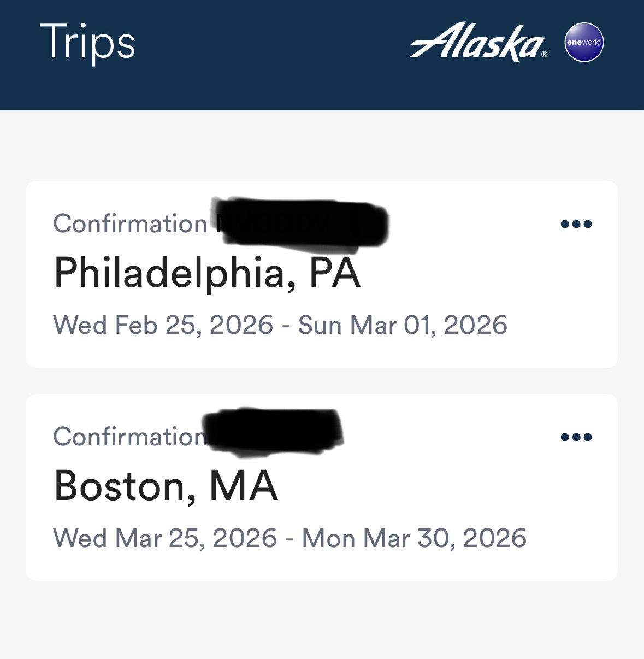Click the Boston trip Confirmation label
644x659 pixels.
pos(128,437)
